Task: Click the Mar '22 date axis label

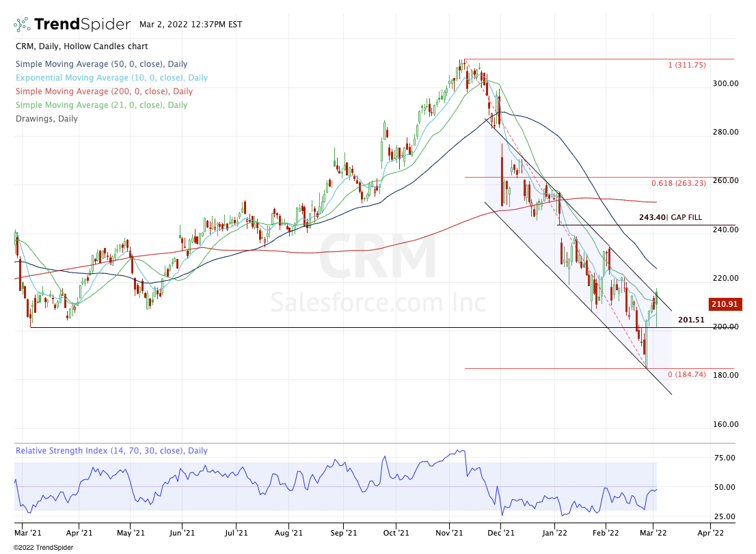Action: click(653, 533)
